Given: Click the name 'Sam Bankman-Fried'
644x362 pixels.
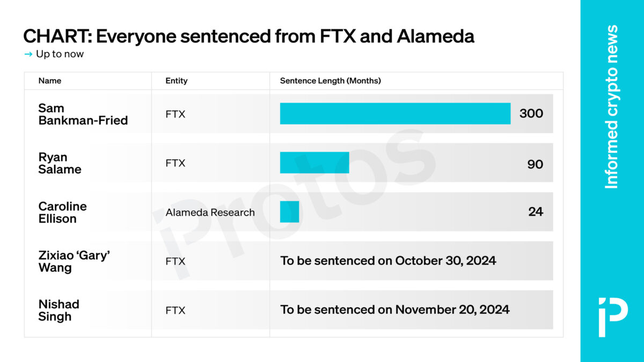Looking at the screenshot, I should (83, 114).
